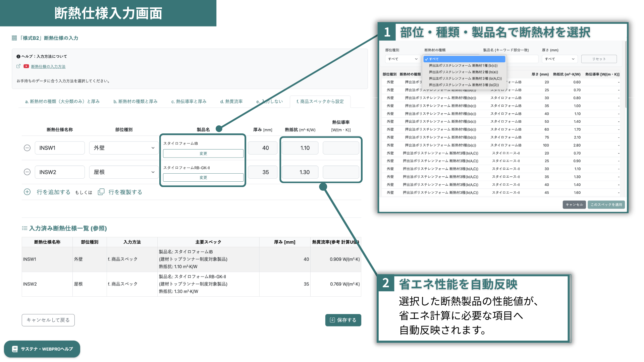Open the 外壁 part type dropdown
Image resolution: width=644 pixels, height=362 pixels.
point(123,148)
